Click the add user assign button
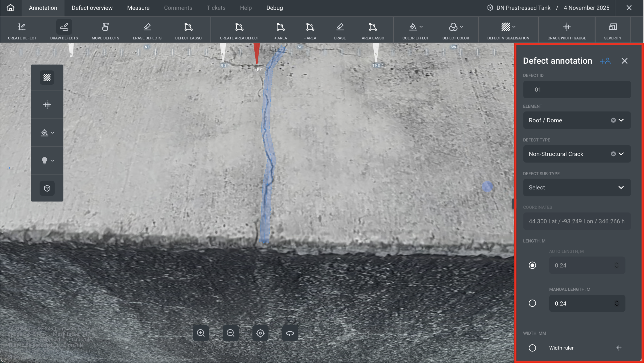Image resolution: width=644 pixels, height=364 pixels. point(605,61)
